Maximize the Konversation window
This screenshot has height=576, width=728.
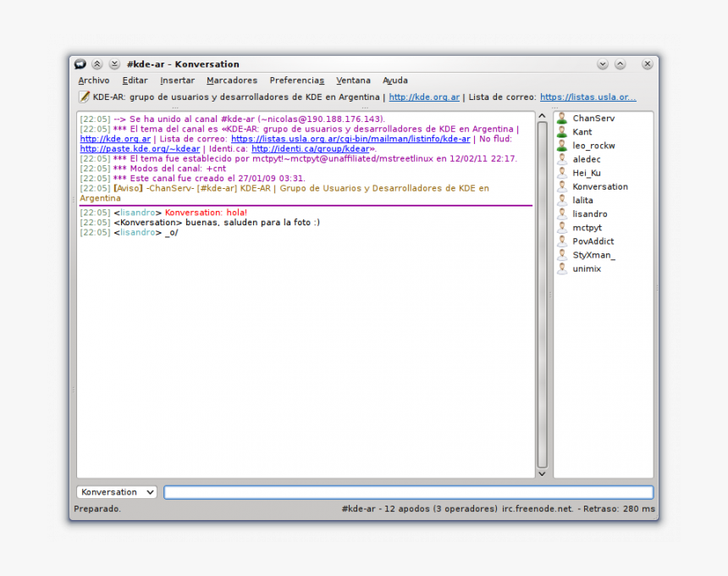coord(620,64)
